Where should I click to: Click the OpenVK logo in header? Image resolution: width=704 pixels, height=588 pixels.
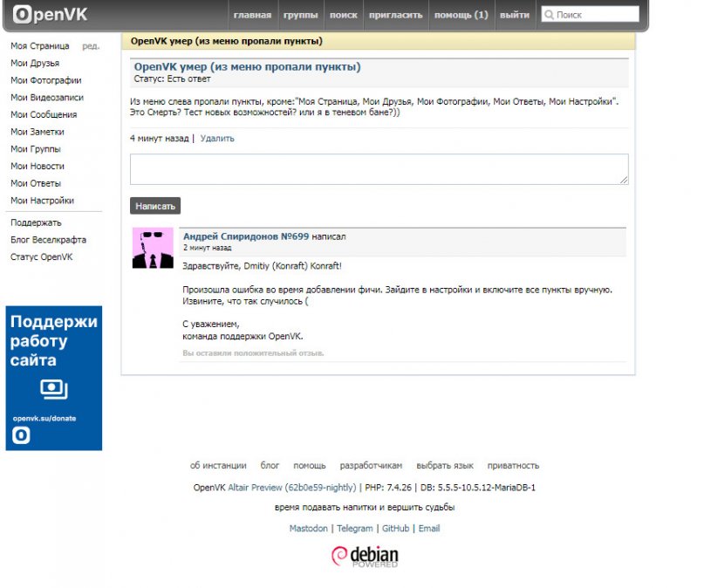(50, 14)
